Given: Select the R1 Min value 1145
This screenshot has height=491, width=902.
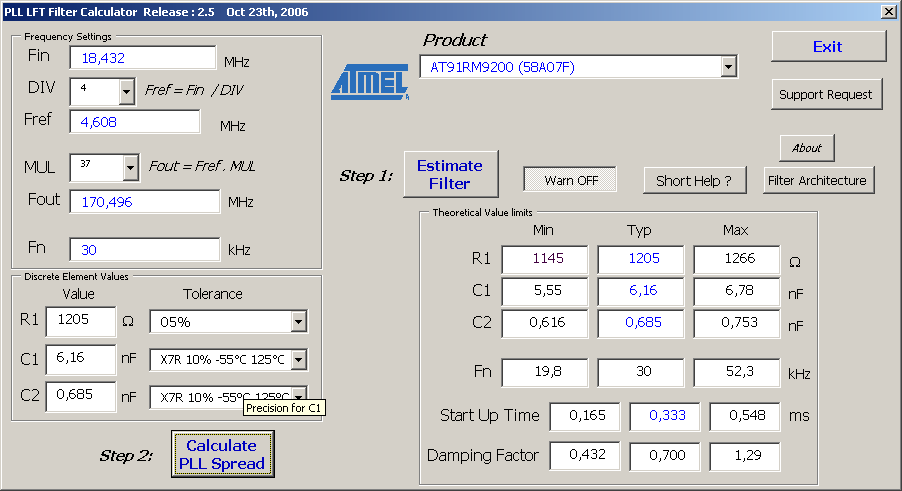Looking at the screenshot, I should 545,259.
